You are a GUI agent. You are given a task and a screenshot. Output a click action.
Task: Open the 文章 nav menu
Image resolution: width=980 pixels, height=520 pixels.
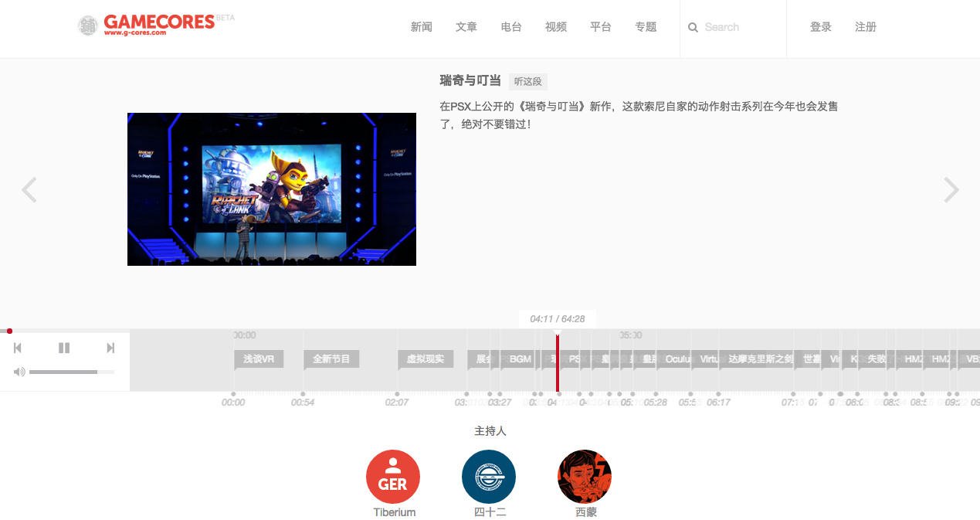click(466, 27)
